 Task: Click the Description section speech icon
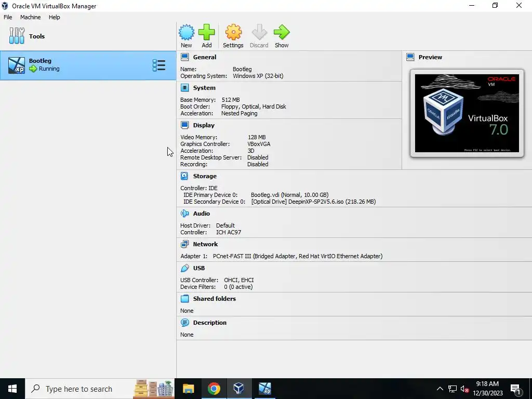(184, 323)
